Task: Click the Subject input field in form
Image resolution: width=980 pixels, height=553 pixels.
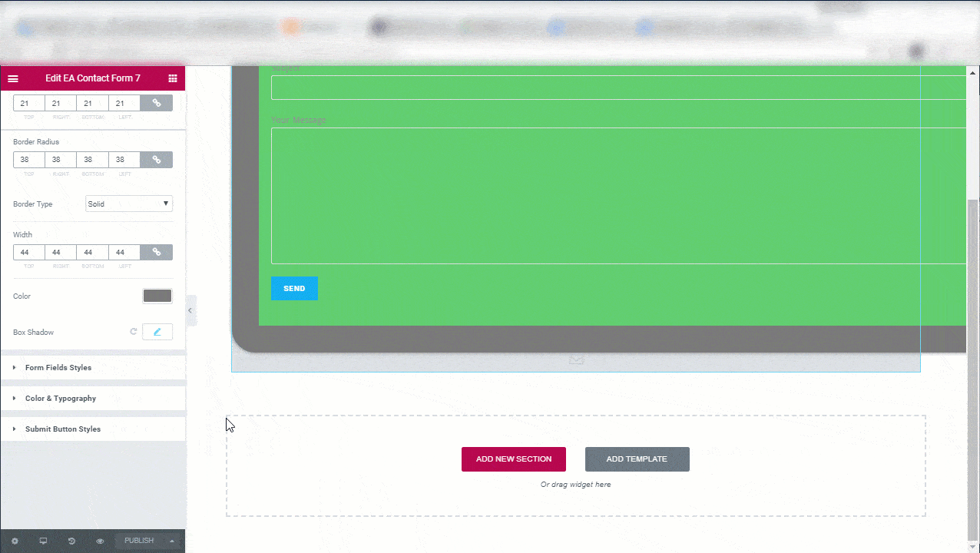Action: pos(618,88)
